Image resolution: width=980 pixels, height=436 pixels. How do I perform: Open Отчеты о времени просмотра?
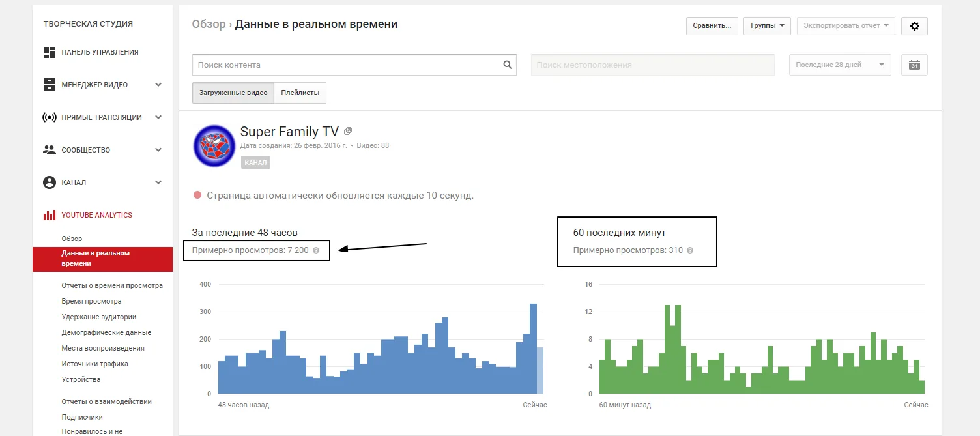(x=112, y=285)
